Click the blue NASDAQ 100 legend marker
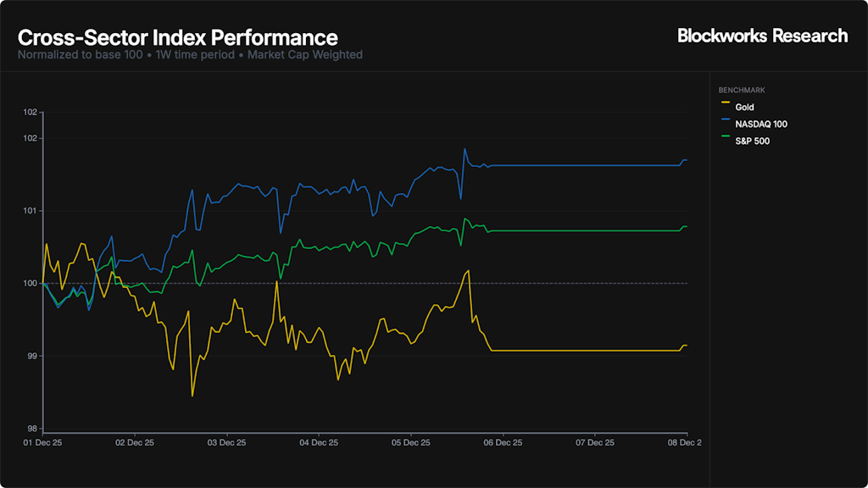Screen dimensions: 868x488 coord(725,125)
